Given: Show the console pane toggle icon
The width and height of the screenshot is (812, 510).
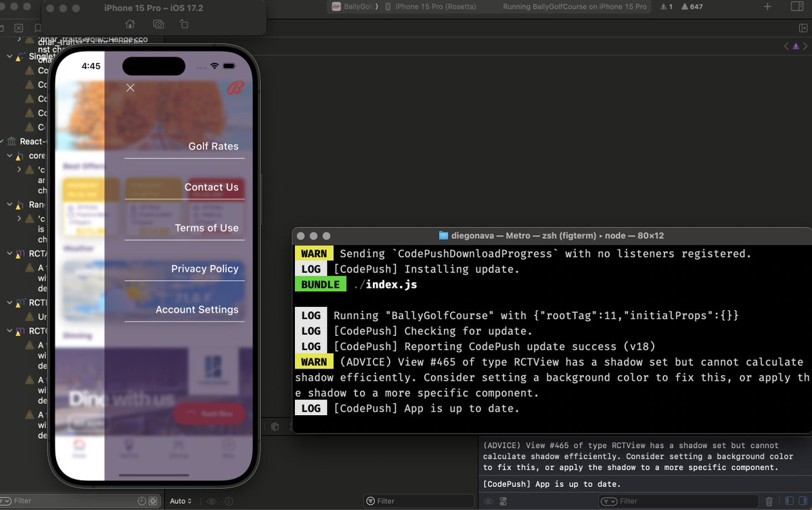Looking at the screenshot, I should click(x=803, y=501).
